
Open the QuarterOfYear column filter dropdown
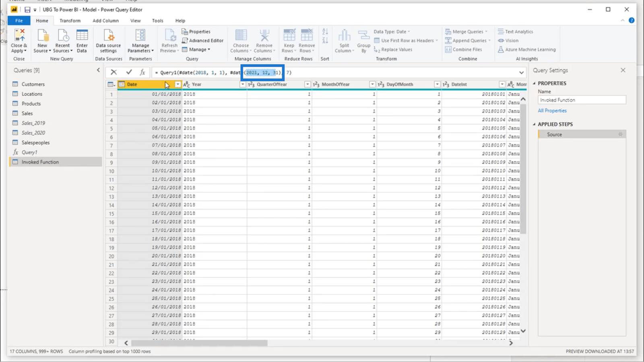[x=308, y=84]
